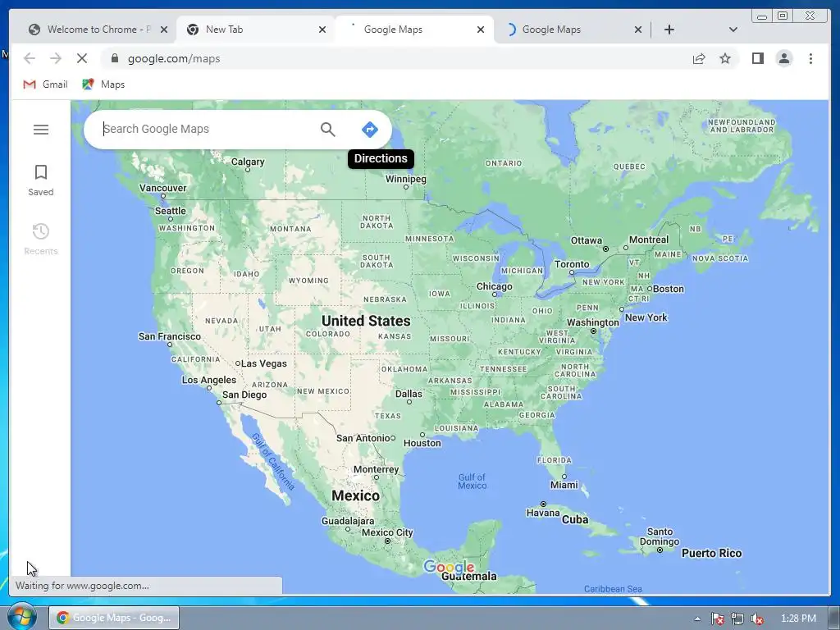Close the last Google Maps tab
The height and width of the screenshot is (630, 840).
[638, 30]
